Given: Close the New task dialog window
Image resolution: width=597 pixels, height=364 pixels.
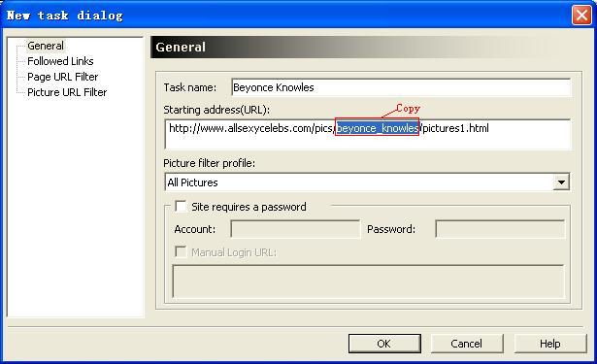Looking at the screenshot, I should 581,16.
